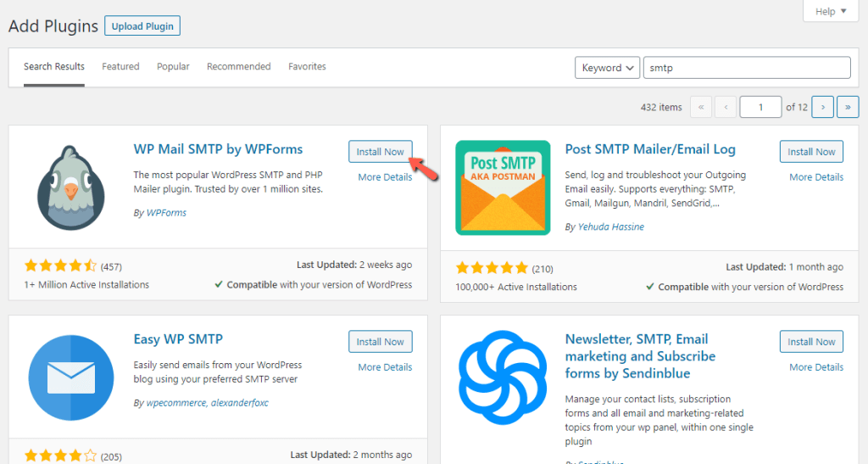
Task: Open More Details for Sendinblue plugin
Action: coord(816,367)
